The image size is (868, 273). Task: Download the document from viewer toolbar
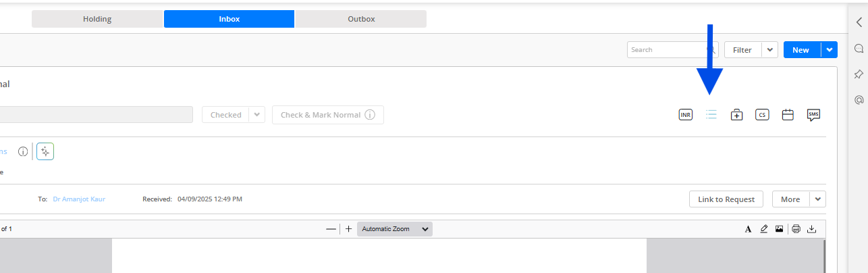tap(812, 229)
